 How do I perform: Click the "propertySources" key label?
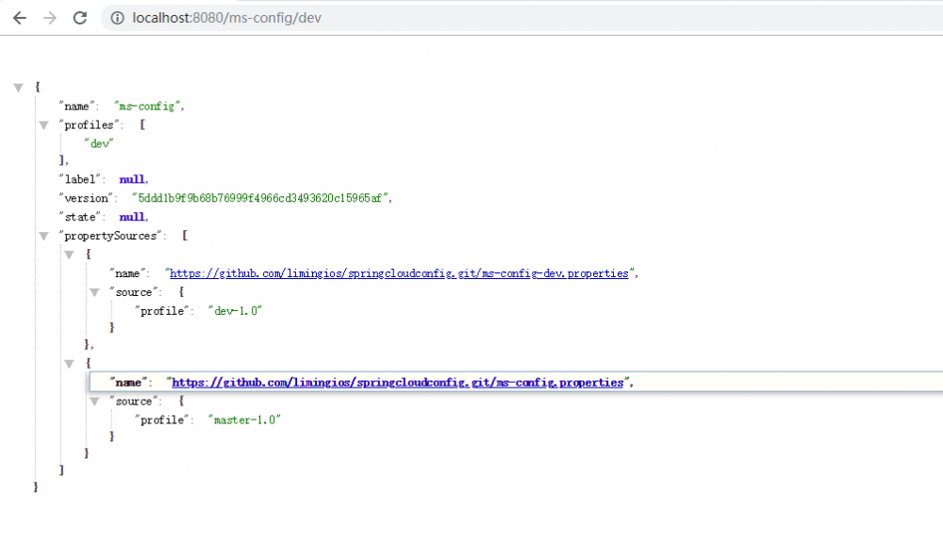pos(111,236)
